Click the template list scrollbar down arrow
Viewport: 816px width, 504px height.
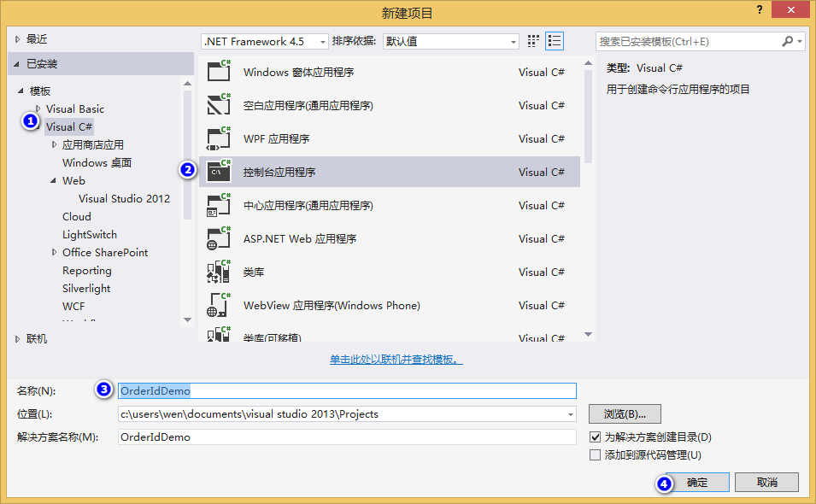pos(588,335)
